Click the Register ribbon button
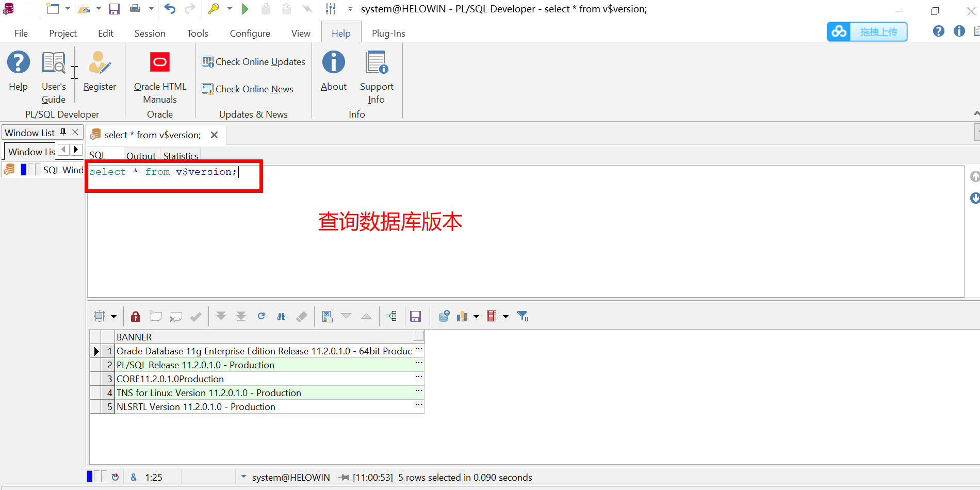The width and height of the screenshot is (980, 490). coord(100,71)
